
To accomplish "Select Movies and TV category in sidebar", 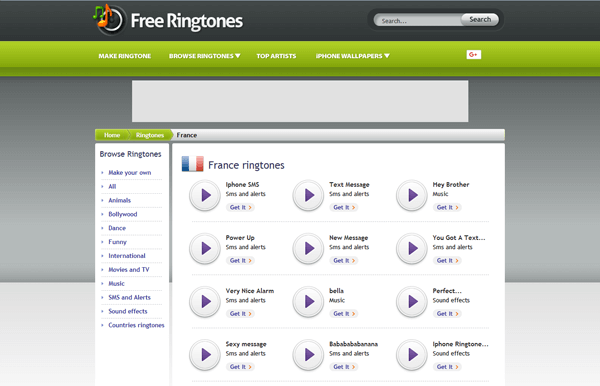I will (x=129, y=270).
